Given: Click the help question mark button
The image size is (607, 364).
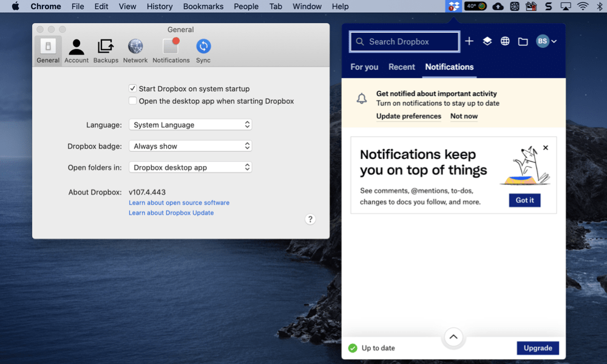Looking at the screenshot, I should pyautogui.click(x=310, y=220).
